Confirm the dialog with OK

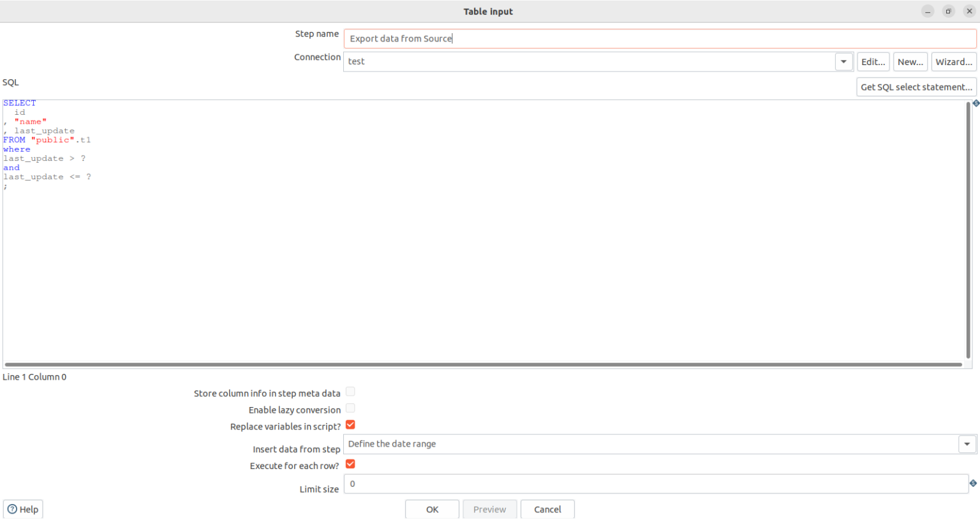(432, 509)
